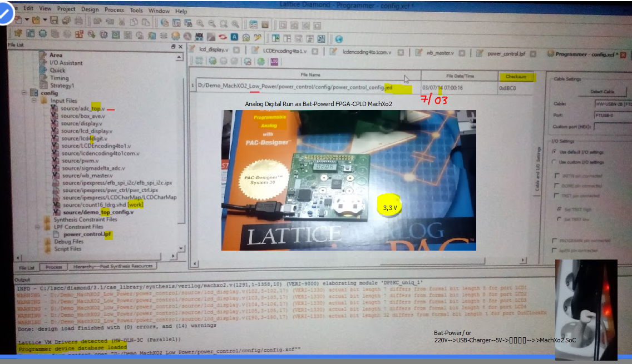Click the purple LOG icon in Programmer toolbar
Screen dimensions: 632x364
tap(274, 62)
